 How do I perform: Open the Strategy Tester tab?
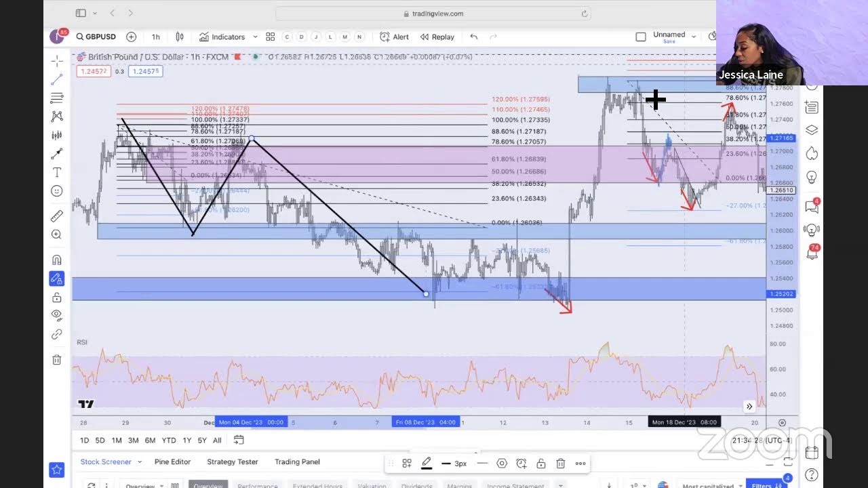(x=233, y=462)
